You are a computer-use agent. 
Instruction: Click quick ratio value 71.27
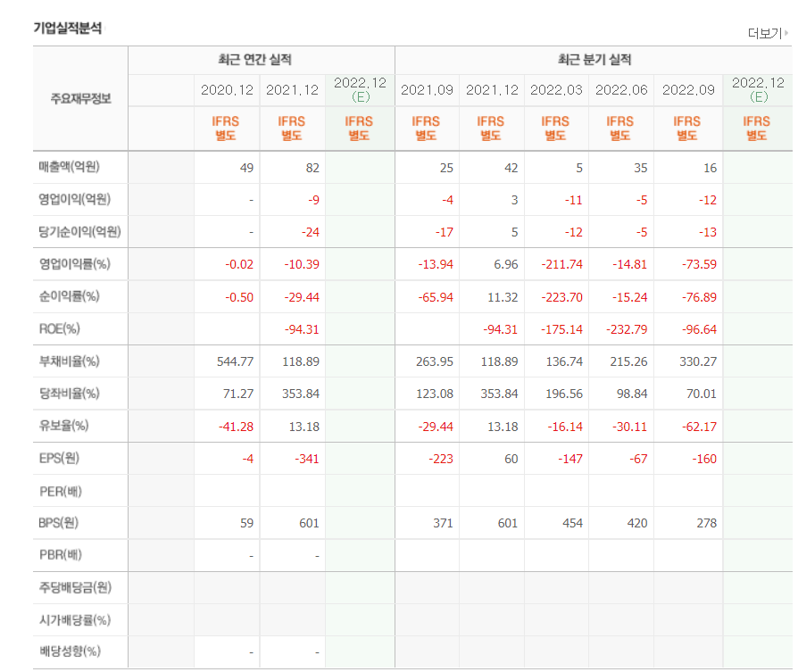pyautogui.click(x=238, y=394)
